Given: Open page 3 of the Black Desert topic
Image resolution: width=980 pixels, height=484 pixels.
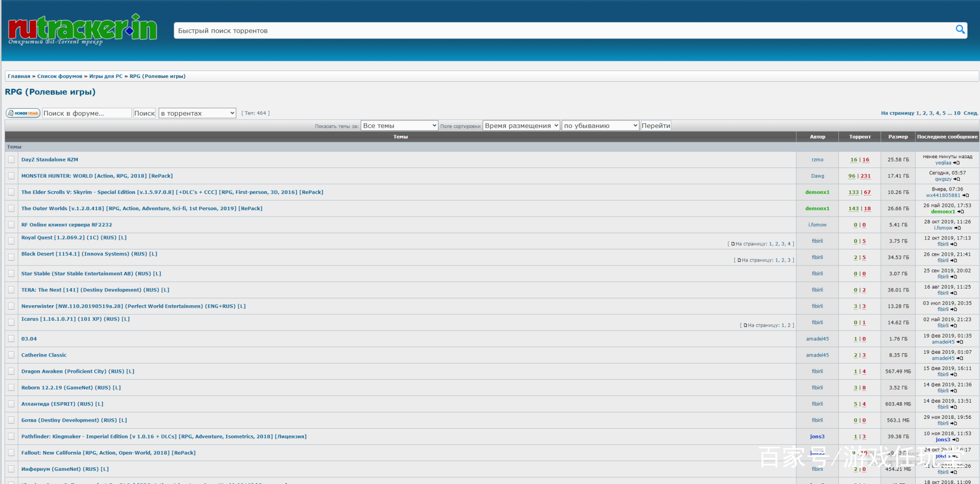Looking at the screenshot, I should pos(789,260).
